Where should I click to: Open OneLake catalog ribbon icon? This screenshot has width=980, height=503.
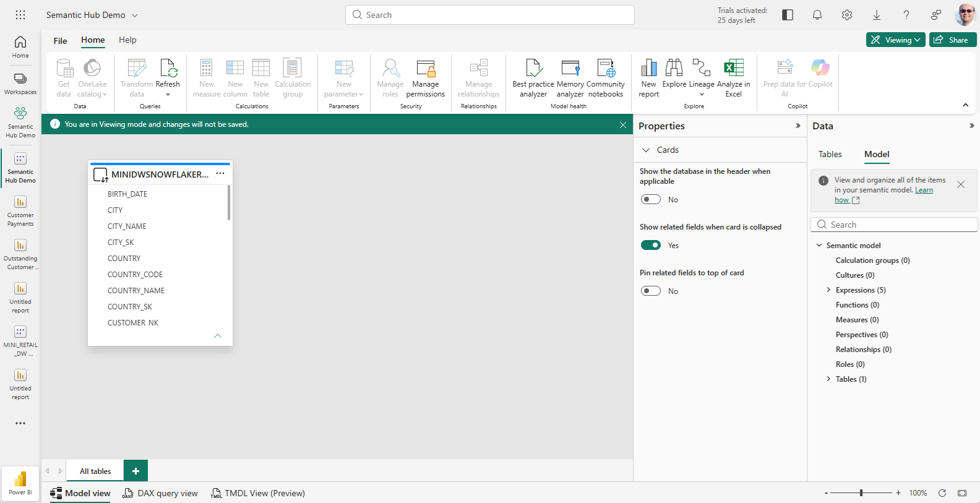(x=92, y=78)
